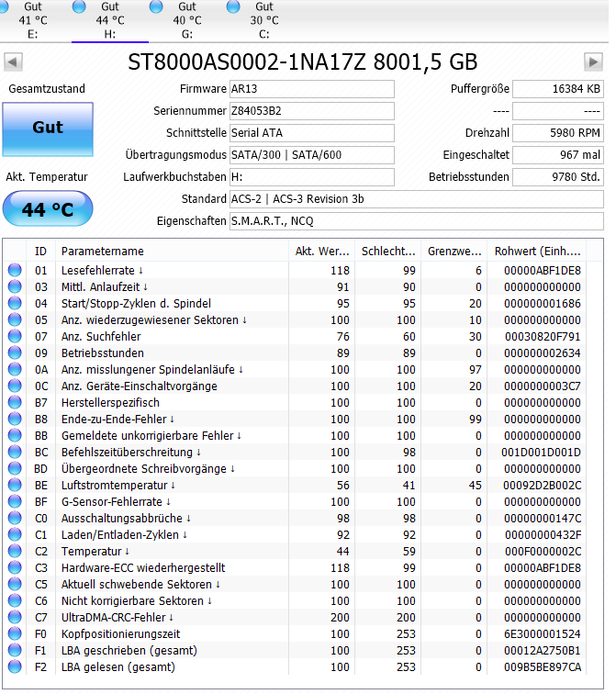This screenshot has height=694, width=616.
Task: Click the Übertragungsmodus field SATA/300 | SATA/600
Action: coord(311,155)
